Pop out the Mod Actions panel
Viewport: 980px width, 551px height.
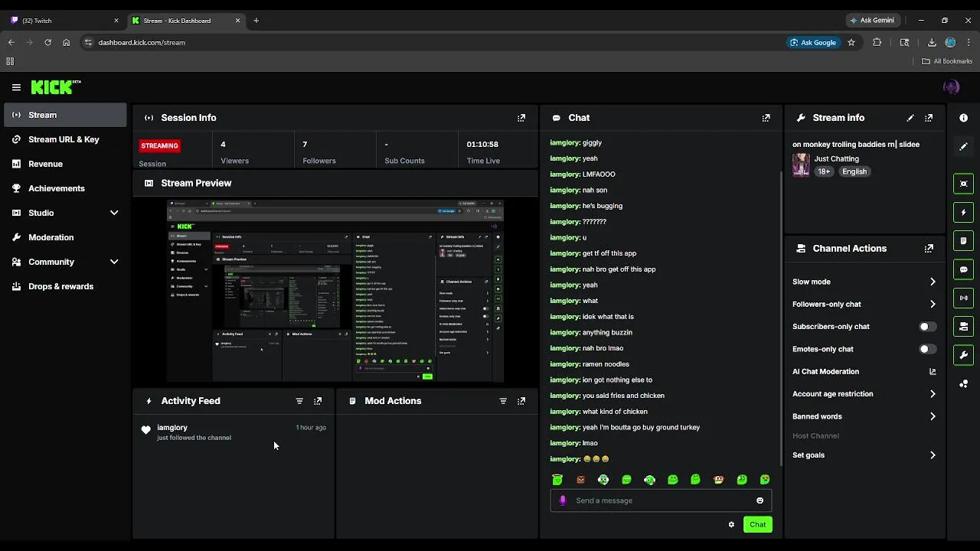pos(521,401)
